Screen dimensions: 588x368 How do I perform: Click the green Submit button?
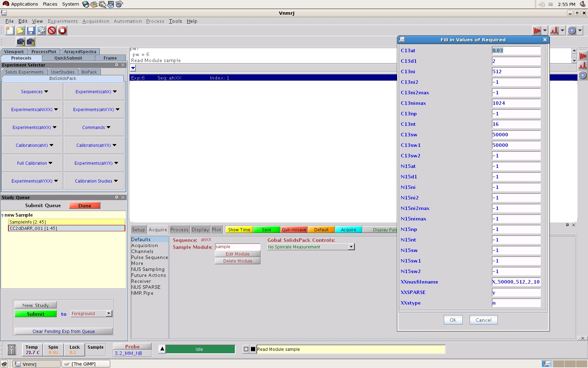[x=36, y=314]
